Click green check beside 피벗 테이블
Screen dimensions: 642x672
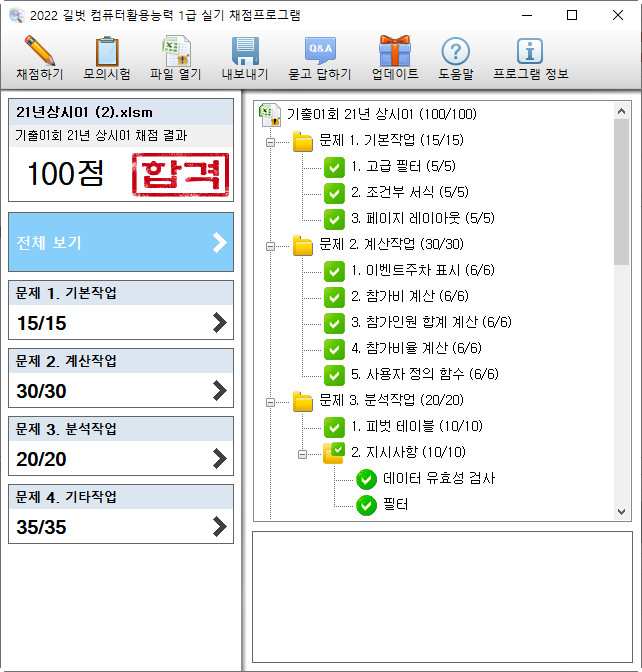pos(335,427)
